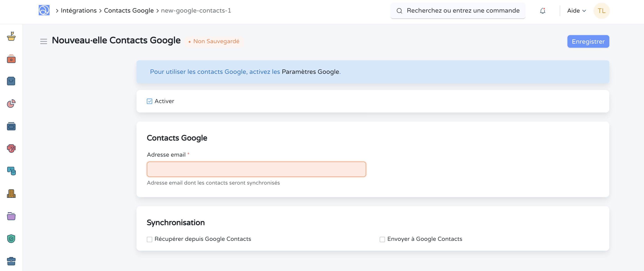The width and height of the screenshot is (644, 271).
Task: Click the pie chart statistics sidebar icon
Action: pyautogui.click(x=11, y=104)
